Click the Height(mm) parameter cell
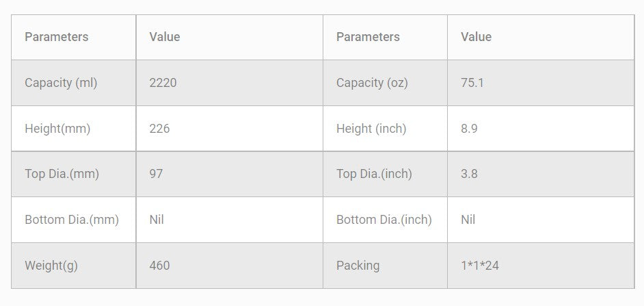 pyautogui.click(x=57, y=129)
